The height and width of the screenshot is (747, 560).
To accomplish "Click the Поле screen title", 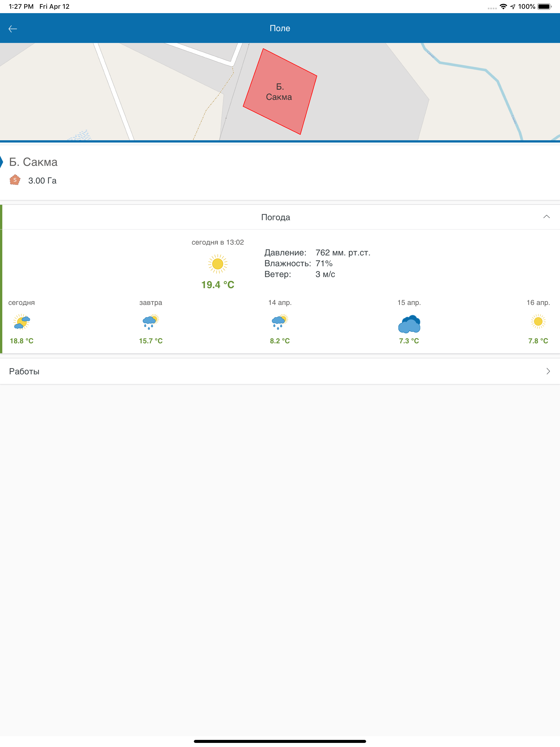I will pyautogui.click(x=280, y=28).
